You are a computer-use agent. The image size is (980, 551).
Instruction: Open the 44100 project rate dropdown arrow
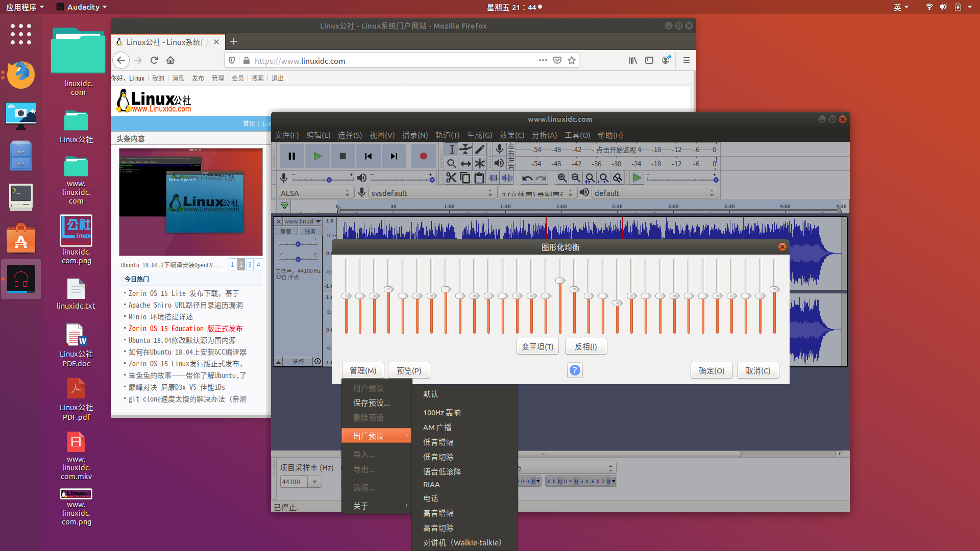(x=315, y=482)
